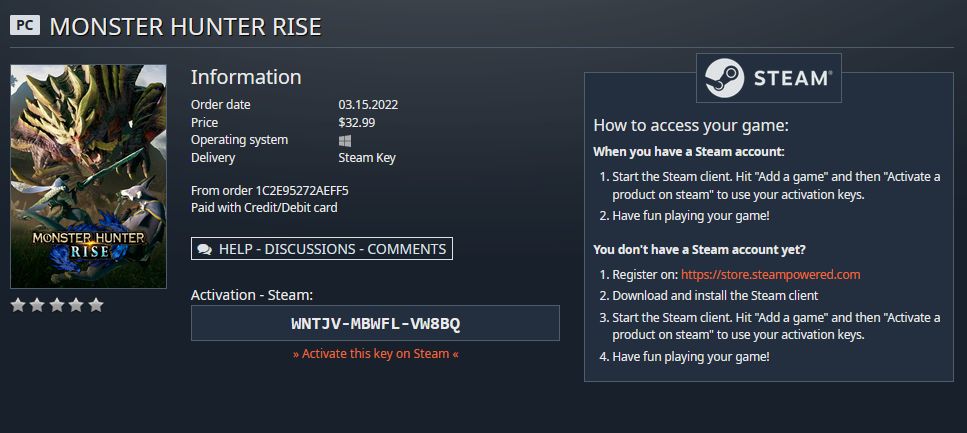This screenshot has height=433, width=967.
Task: Open Help - Discussions - Comments
Action: tap(322, 249)
